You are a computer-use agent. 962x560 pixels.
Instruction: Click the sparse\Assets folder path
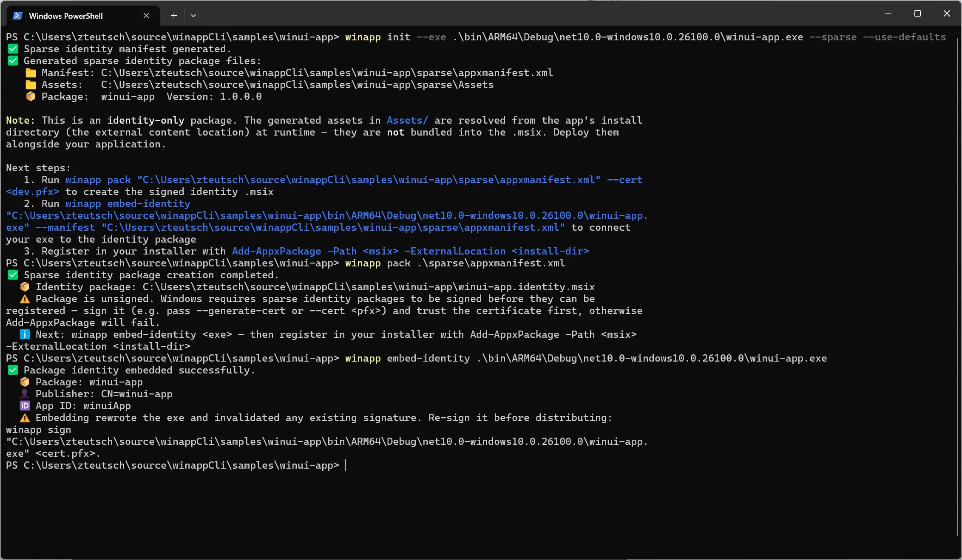[298, 85]
